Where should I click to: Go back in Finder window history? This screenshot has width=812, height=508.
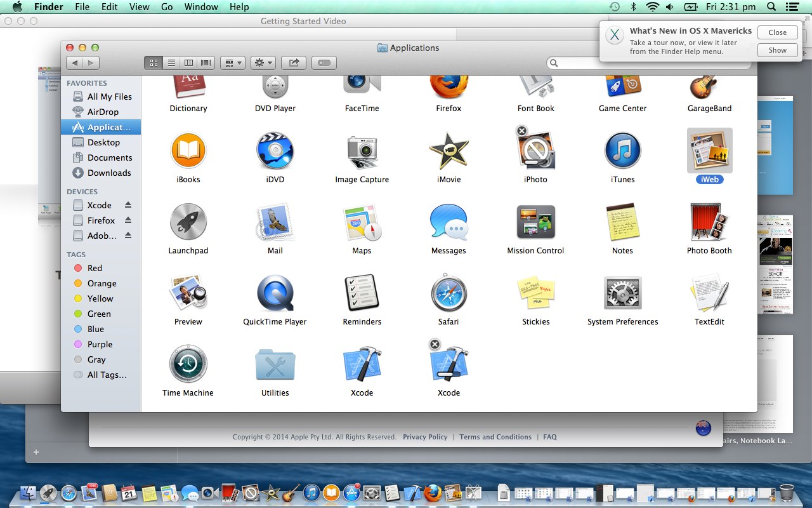(75, 63)
